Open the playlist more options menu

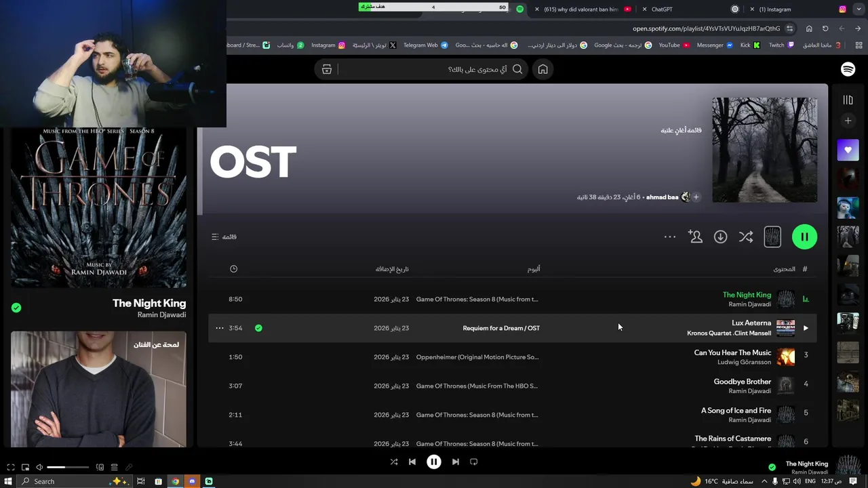point(670,237)
